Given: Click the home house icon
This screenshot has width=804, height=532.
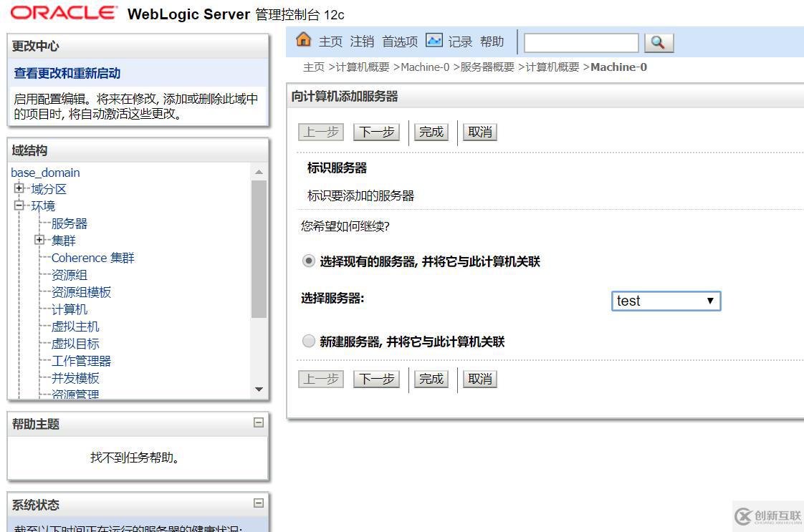Looking at the screenshot, I should coord(304,39).
